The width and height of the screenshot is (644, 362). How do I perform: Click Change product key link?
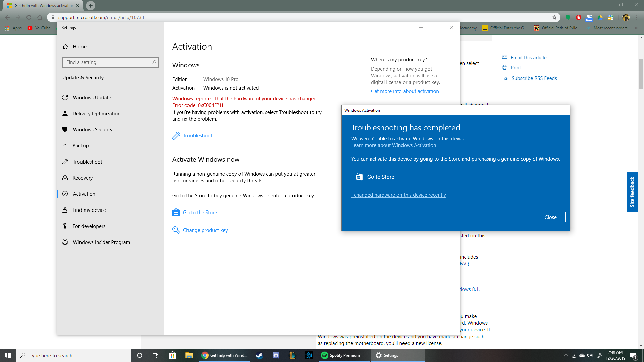click(x=200, y=230)
